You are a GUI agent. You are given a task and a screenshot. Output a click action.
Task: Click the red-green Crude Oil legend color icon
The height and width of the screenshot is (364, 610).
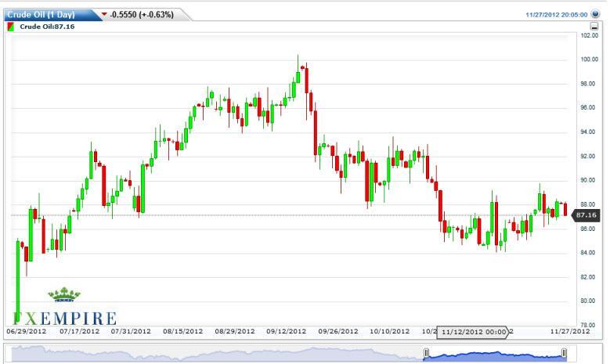click(10, 27)
